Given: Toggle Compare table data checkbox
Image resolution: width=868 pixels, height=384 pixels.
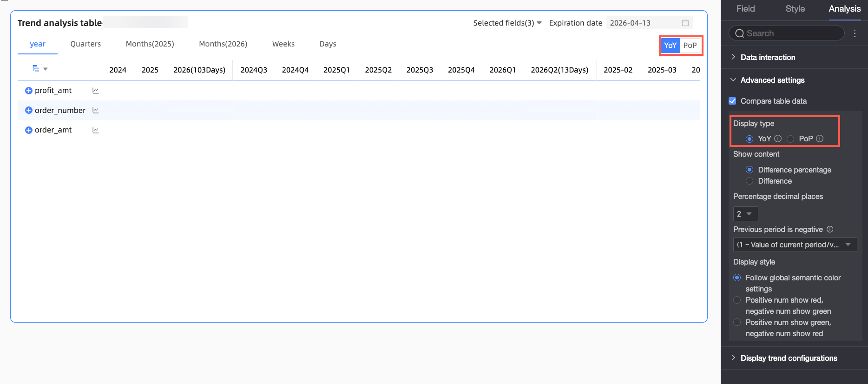Looking at the screenshot, I should 732,101.
